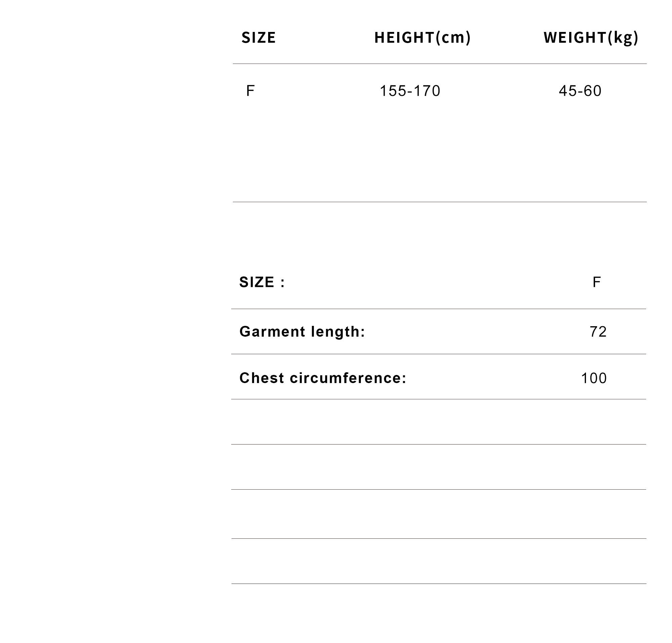The height and width of the screenshot is (643, 672).
Task: Click the HEIGHT(cm) column header
Action: 422,37
